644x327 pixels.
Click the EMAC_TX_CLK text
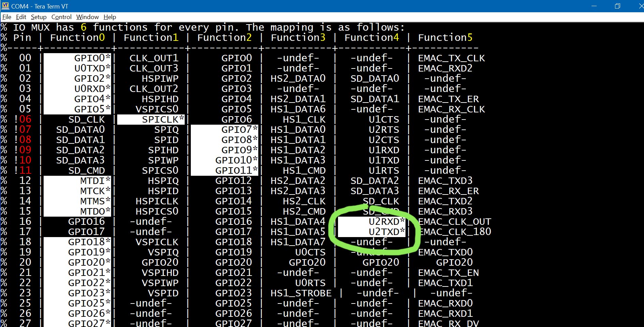point(451,58)
